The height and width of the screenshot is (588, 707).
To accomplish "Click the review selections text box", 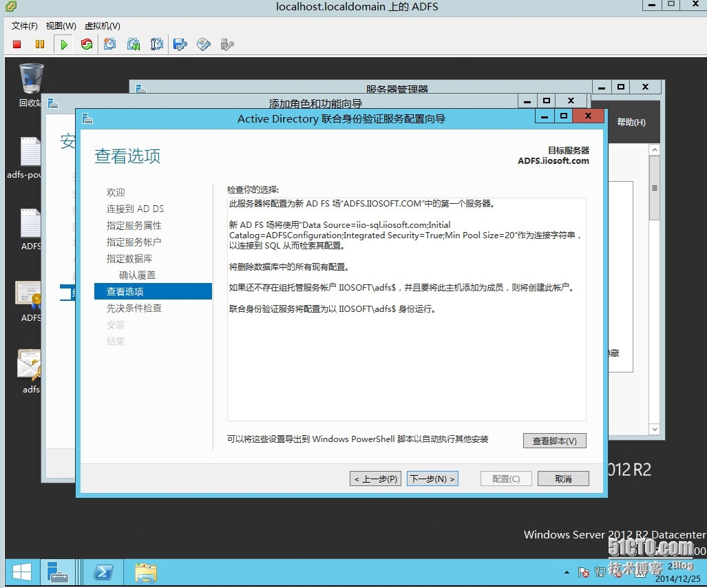I will point(406,309).
